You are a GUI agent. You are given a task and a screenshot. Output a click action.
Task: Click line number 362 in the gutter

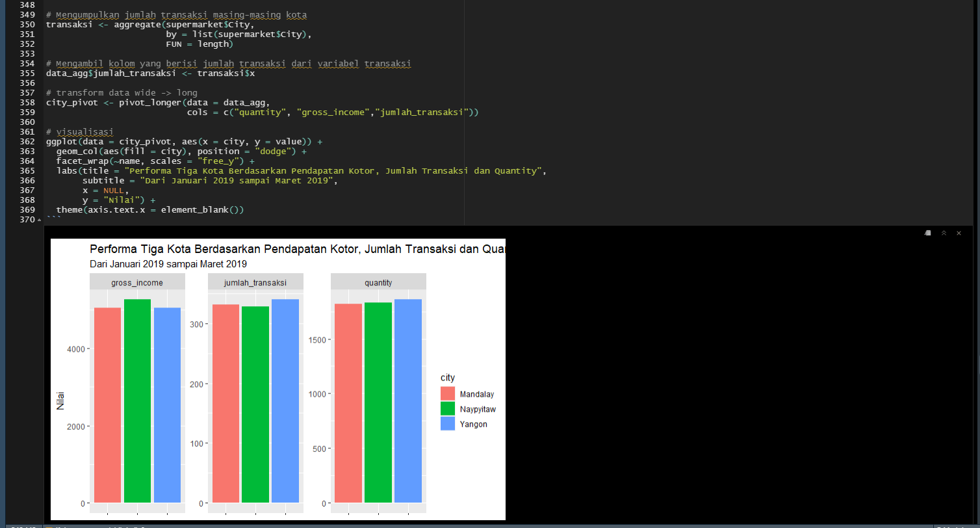tap(27, 141)
